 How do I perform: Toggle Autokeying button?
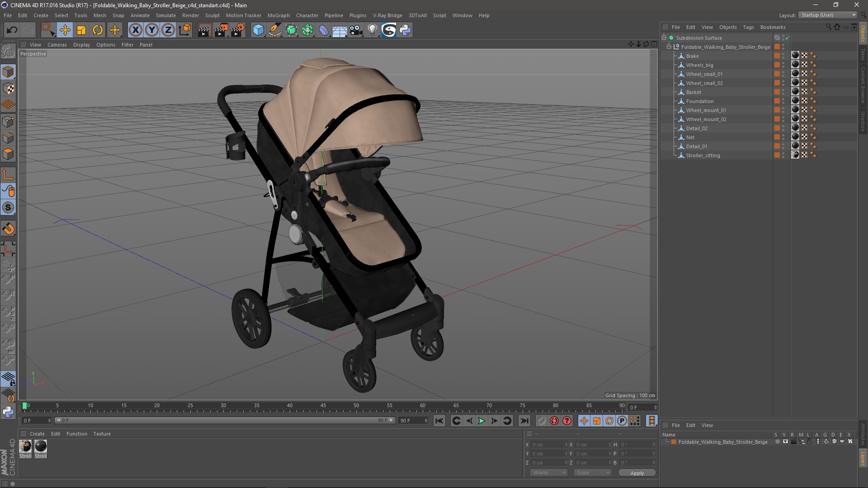pyautogui.click(x=554, y=421)
